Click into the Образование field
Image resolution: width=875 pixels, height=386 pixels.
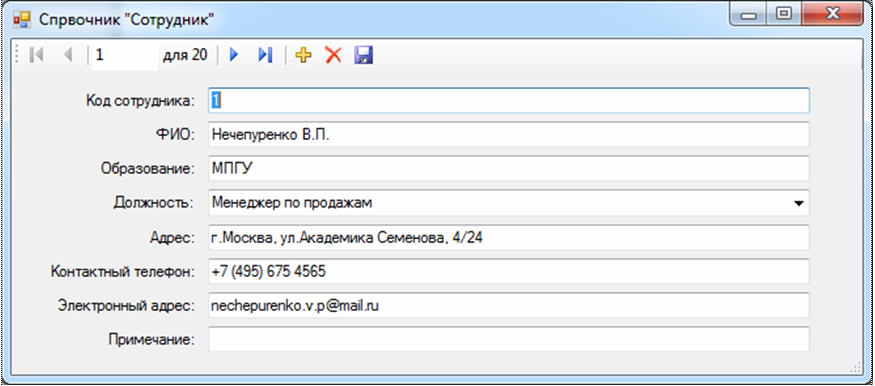click(x=508, y=168)
